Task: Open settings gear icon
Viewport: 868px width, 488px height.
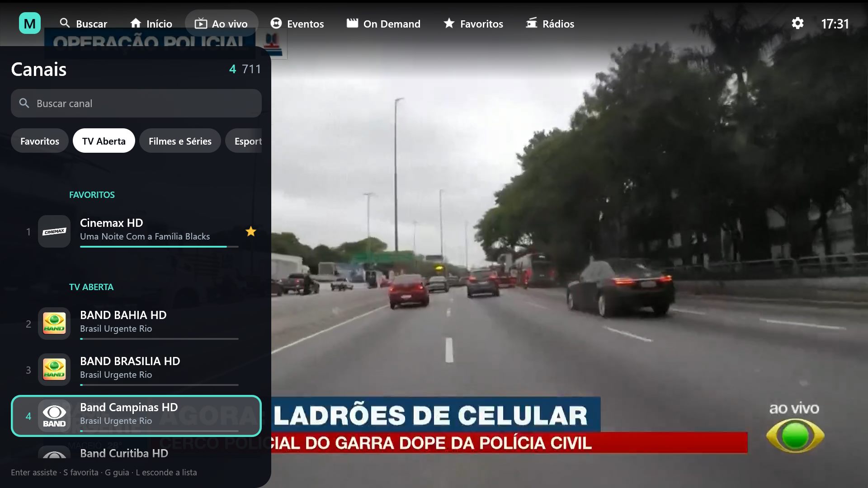Action: (x=797, y=23)
